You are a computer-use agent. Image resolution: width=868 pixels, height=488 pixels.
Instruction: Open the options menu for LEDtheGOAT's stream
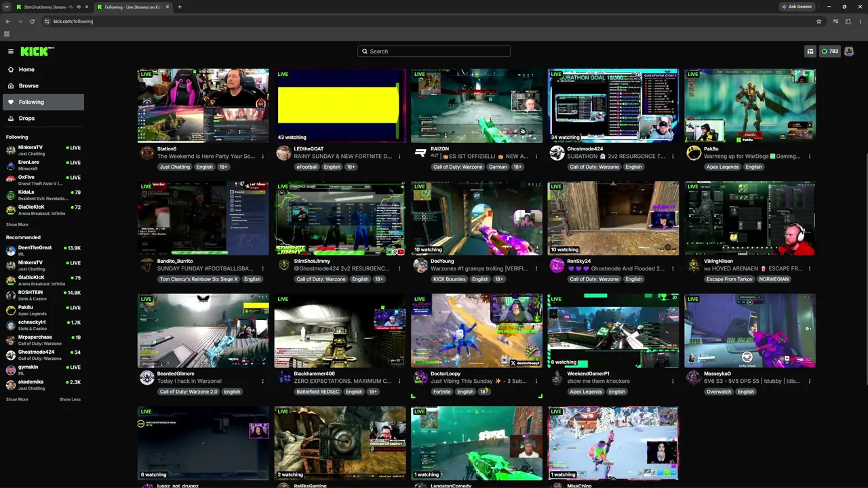coord(399,157)
